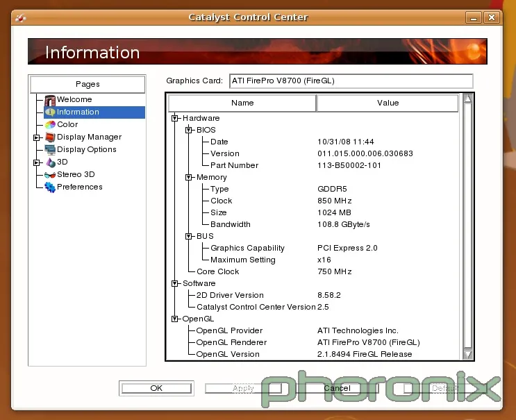Select the Part Number row
Screen dimensions: 516x420
[313, 165]
